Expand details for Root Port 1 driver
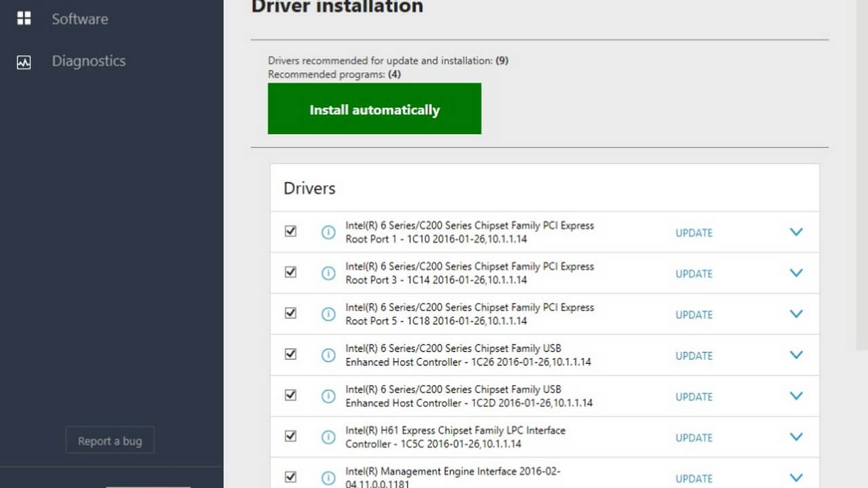This screenshot has height=488, width=868. pyautogui.click(x=796, y=232)
